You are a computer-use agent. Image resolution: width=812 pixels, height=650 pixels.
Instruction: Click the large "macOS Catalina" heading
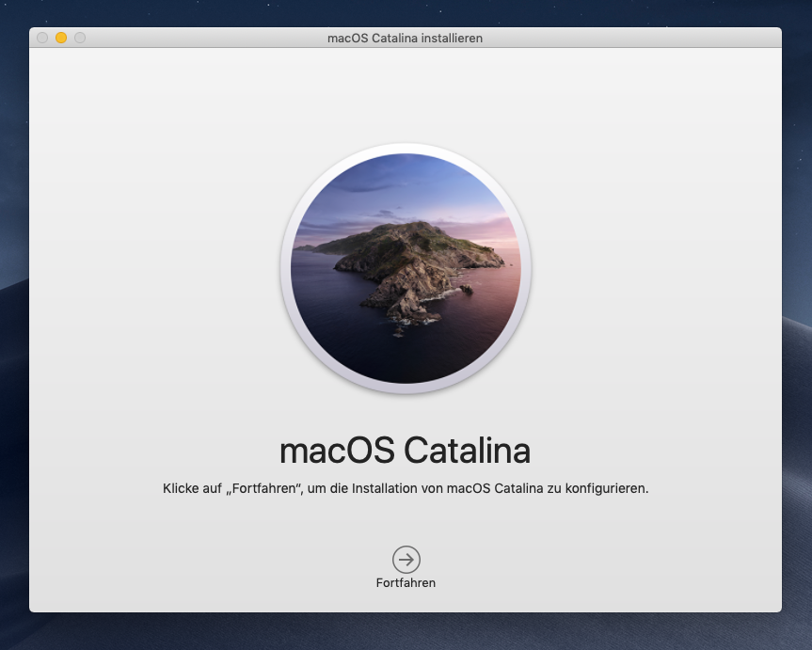click(x=405, y=450)
